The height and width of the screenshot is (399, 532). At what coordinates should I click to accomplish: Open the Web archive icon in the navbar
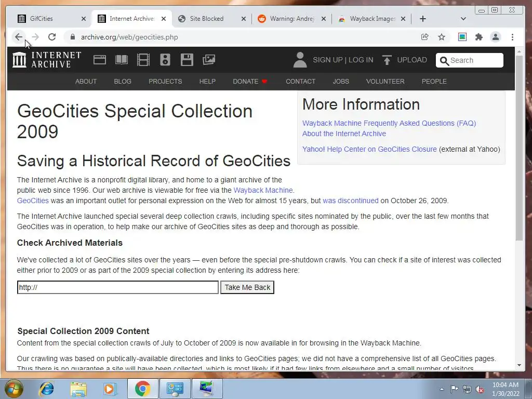click(x=100, y=60)
